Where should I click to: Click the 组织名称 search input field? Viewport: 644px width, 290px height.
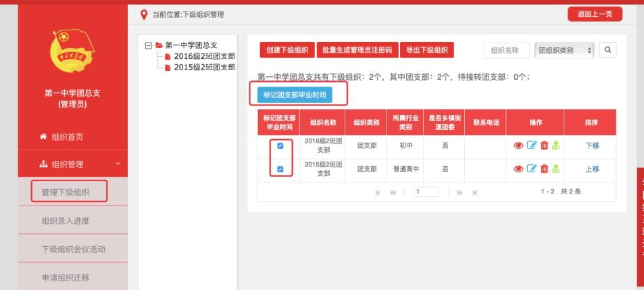pyautogui.click(x=506, y=50)
